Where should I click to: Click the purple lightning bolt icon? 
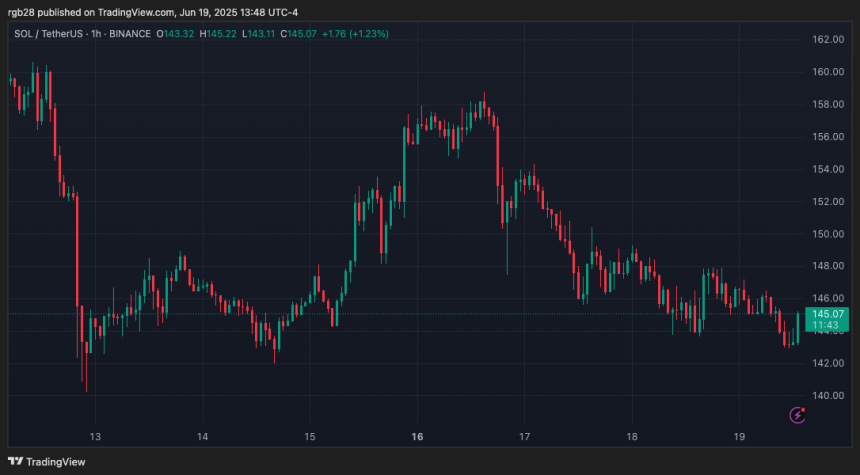pyautogui.click(x=798, y=414)
